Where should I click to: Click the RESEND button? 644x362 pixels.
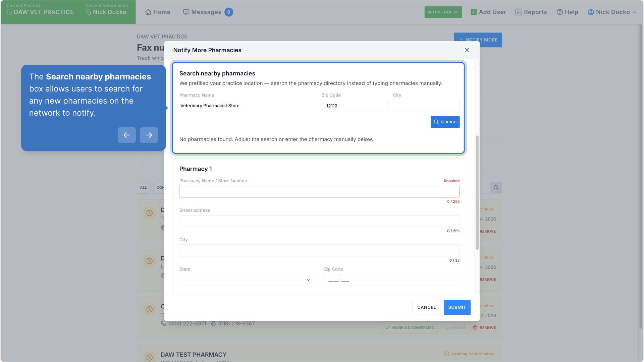coord(455,328)
